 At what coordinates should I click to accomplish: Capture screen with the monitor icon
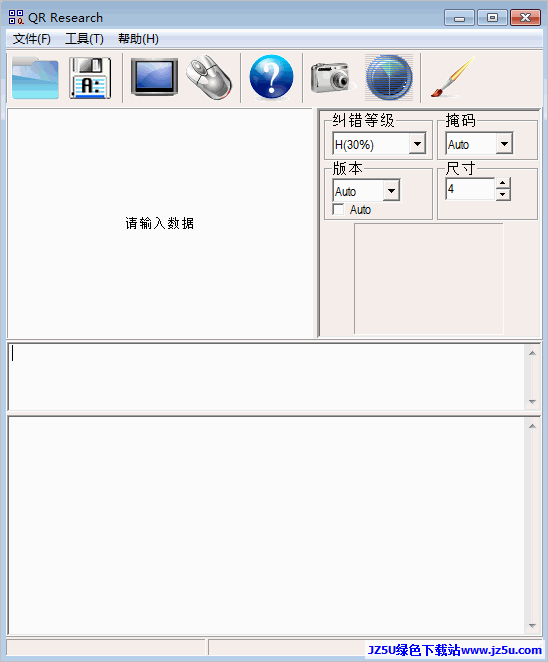pyautogui.click(x=154, y=77)
